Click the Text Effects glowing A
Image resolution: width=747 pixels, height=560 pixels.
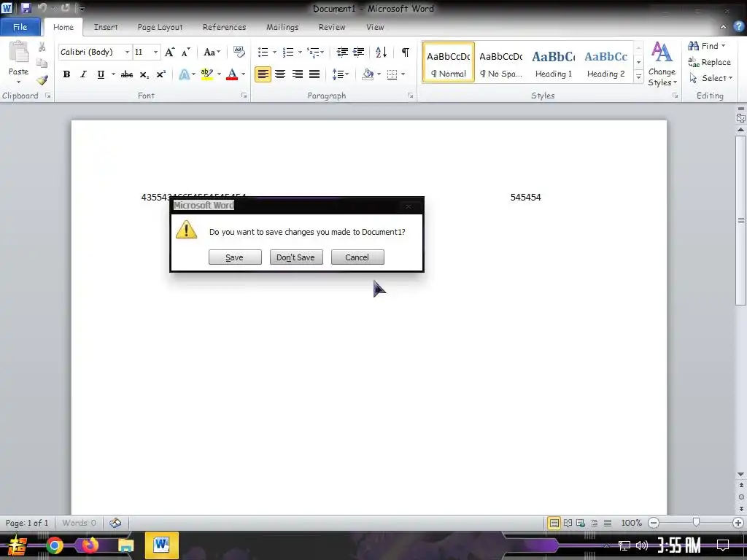coord(185,74)
